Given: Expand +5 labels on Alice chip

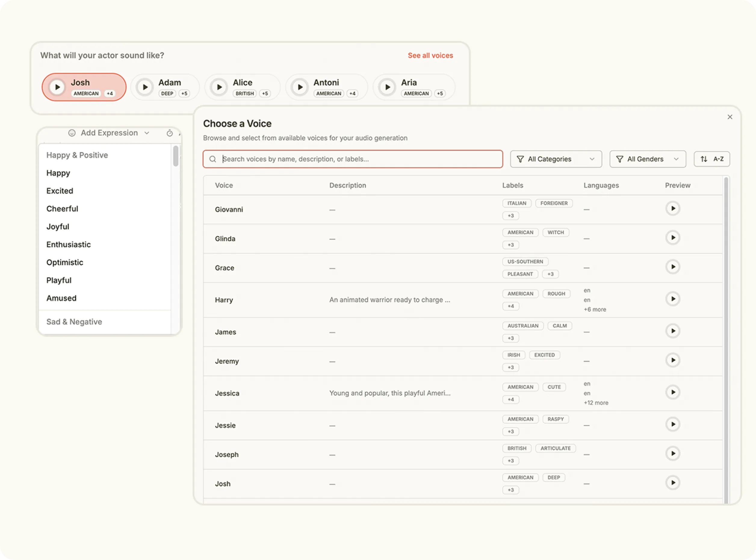Looking at the screenshot, I should click(265, 94).
